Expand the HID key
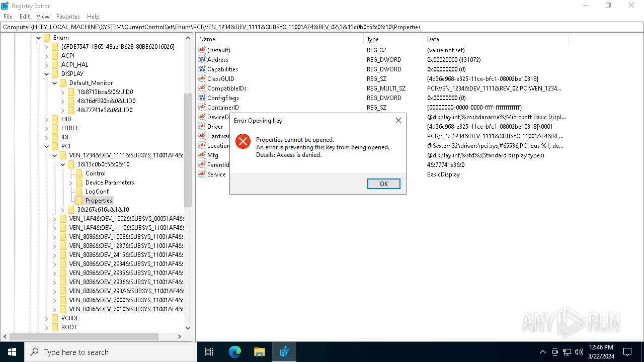Image resolution: width=644 pixels, height=362 pixels. [46, 119]
